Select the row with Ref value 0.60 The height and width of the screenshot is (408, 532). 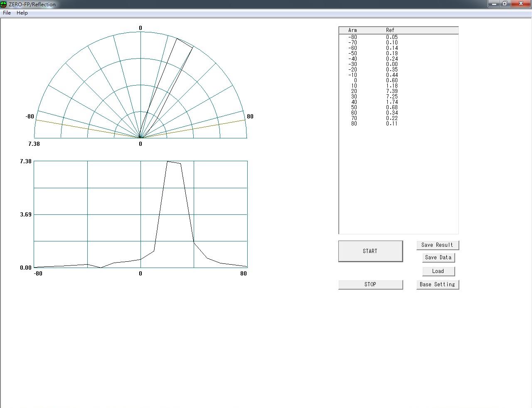point(392,81)
